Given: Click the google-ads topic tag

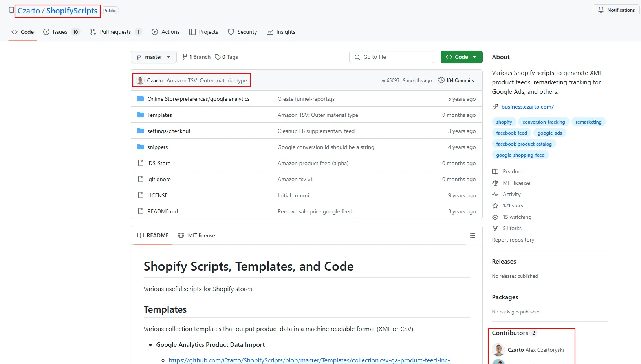Looking at the screenshot, I should 549,133.
